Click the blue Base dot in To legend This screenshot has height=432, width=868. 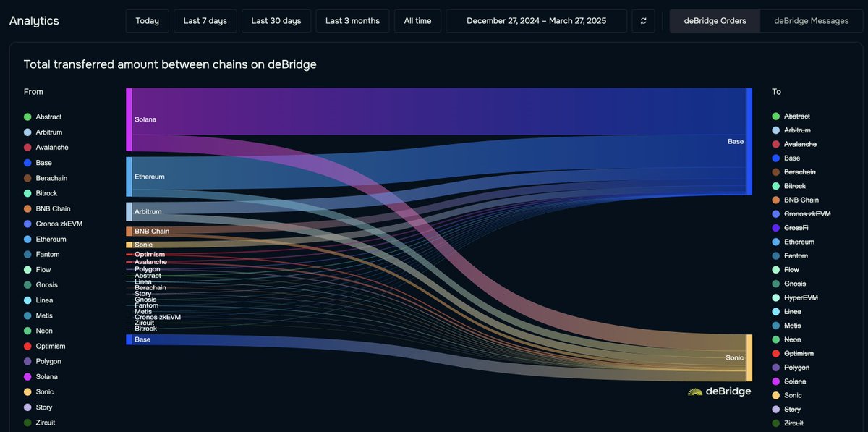coord(776,158)
